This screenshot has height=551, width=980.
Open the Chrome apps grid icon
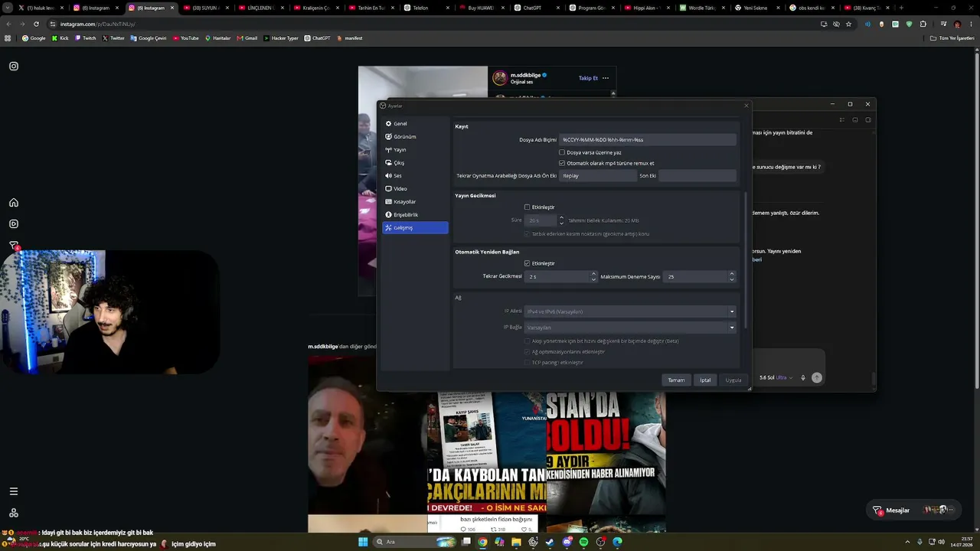(8, 37)
